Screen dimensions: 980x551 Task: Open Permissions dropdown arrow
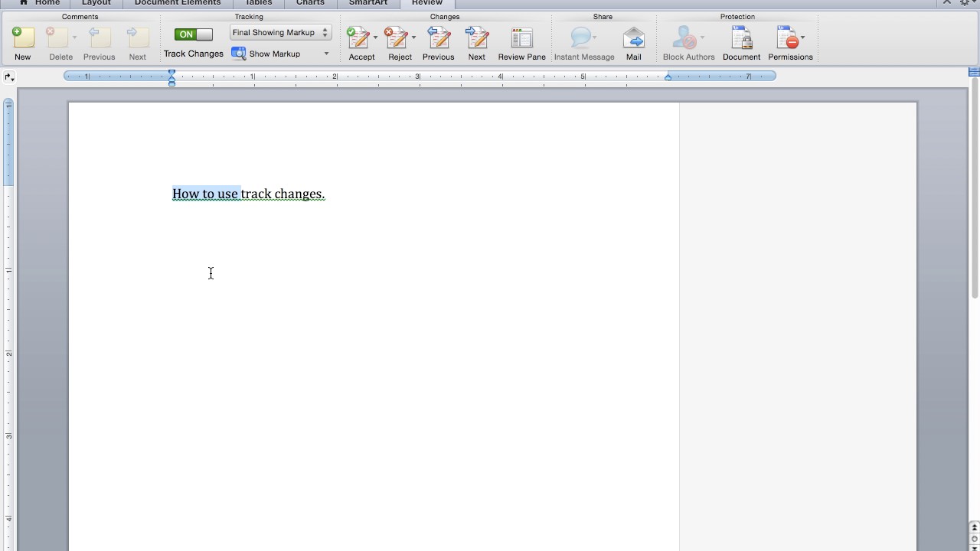click(x=802, y=37)
